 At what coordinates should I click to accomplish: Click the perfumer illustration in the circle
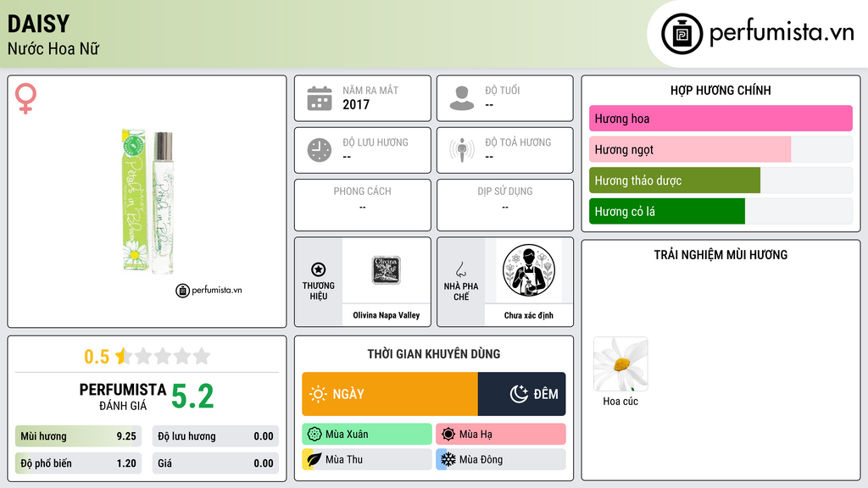tap(529, 270)
